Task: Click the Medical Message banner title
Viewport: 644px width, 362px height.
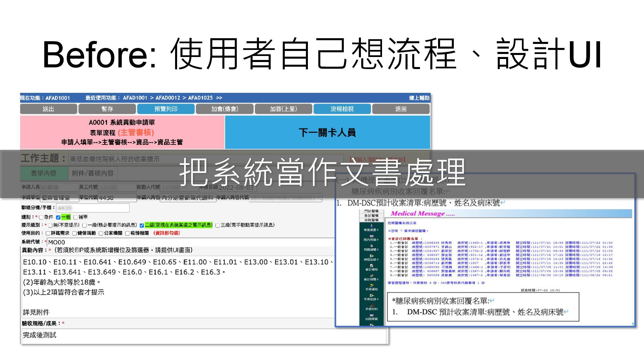Action: point(423,214)
